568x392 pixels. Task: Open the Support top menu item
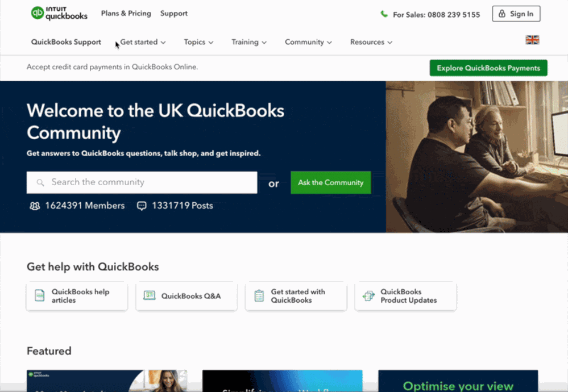174,14
